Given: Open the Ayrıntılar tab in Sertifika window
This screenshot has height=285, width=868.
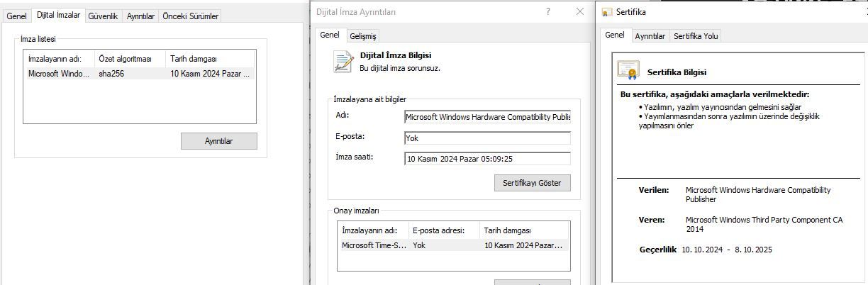Looking at the screenshot, I should (650, 36).
